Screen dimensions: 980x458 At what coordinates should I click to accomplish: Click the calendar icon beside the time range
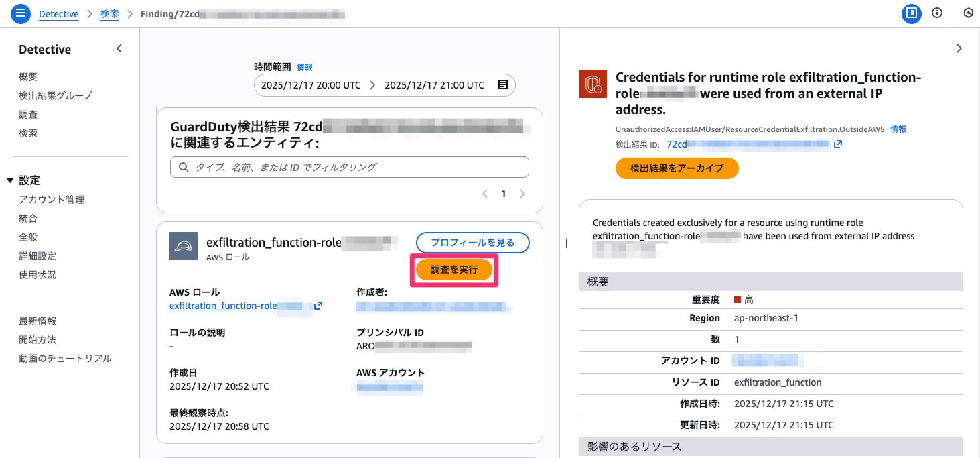[502, 84]
